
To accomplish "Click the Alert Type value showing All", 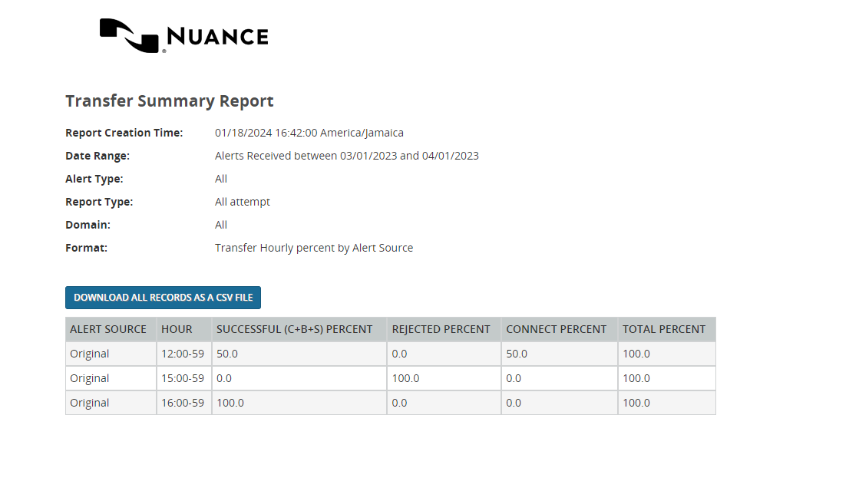I will (x=221, y=178).
